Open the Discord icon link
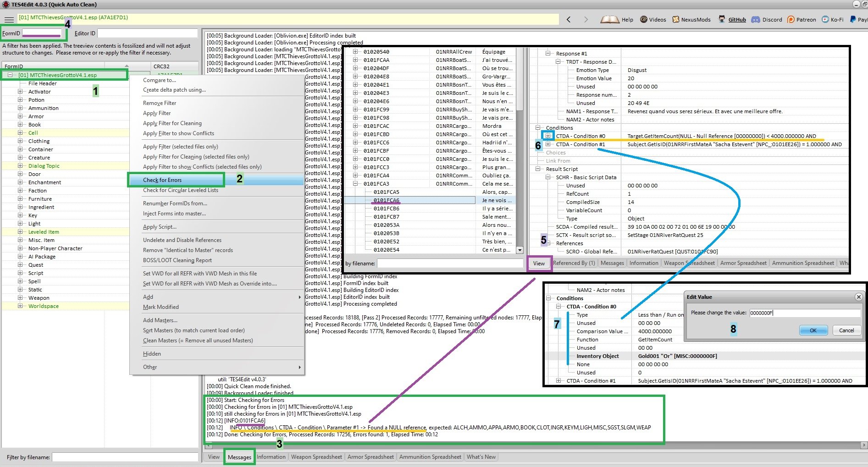868x467 pixels. pyautogui.click(x=755, y=20)
